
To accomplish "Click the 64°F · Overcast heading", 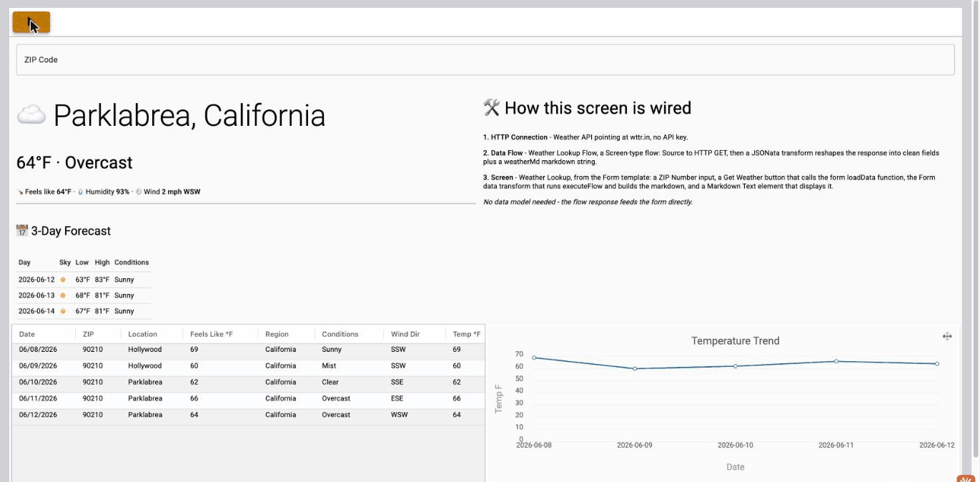I will click(74, 163).
